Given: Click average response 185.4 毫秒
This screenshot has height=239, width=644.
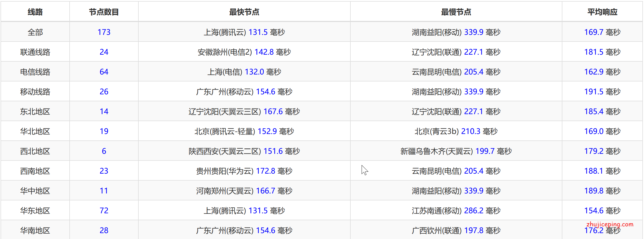Looking at the screenshot, I should click(602, 111).
